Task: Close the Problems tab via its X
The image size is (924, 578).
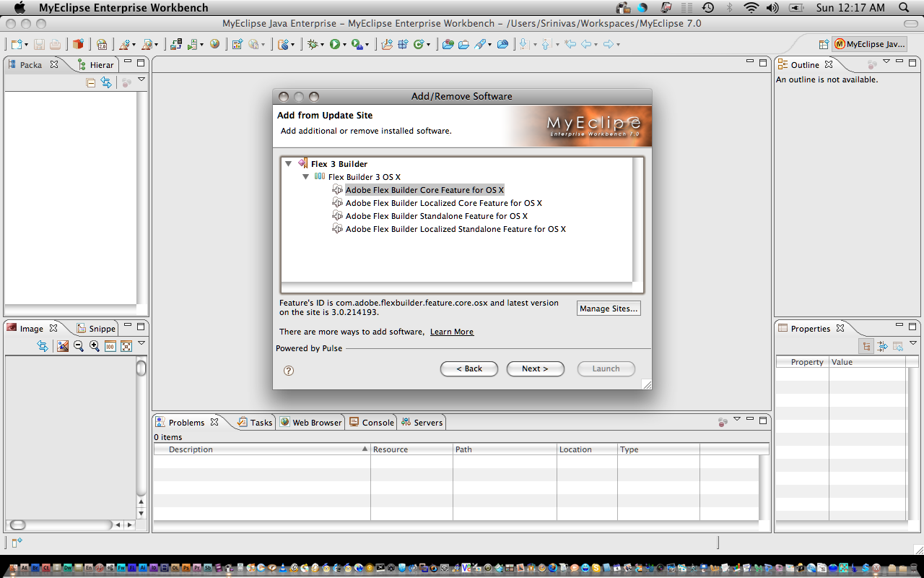Action: pyautogui.click(x=214, y=423)
